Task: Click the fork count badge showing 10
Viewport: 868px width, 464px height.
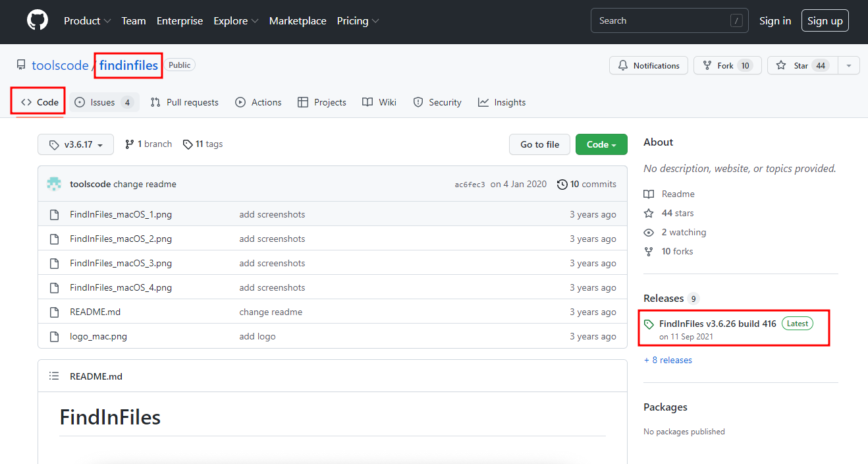Action: 745,65
